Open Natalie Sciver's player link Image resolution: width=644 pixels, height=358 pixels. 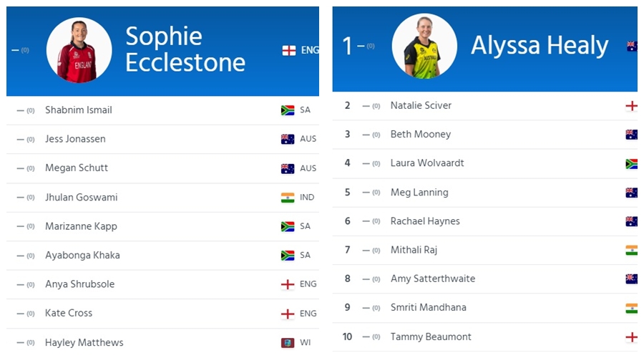click(x=421, y=105)
